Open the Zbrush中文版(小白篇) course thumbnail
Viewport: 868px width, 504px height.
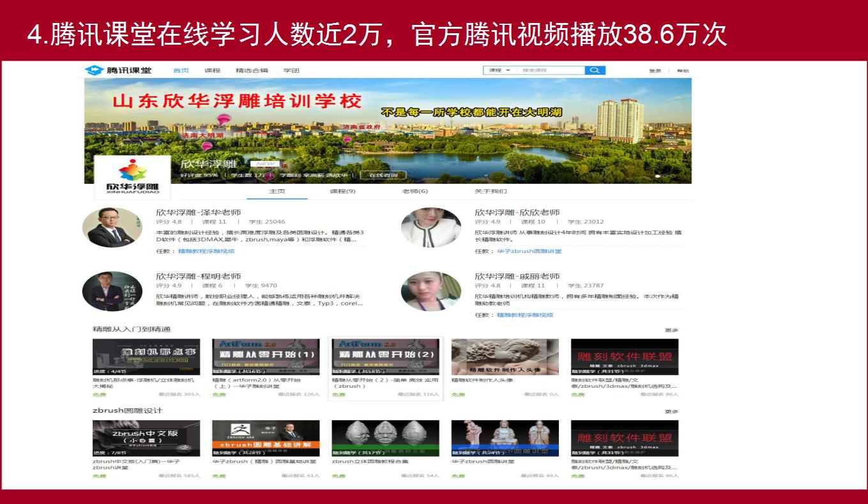point(146,438)
